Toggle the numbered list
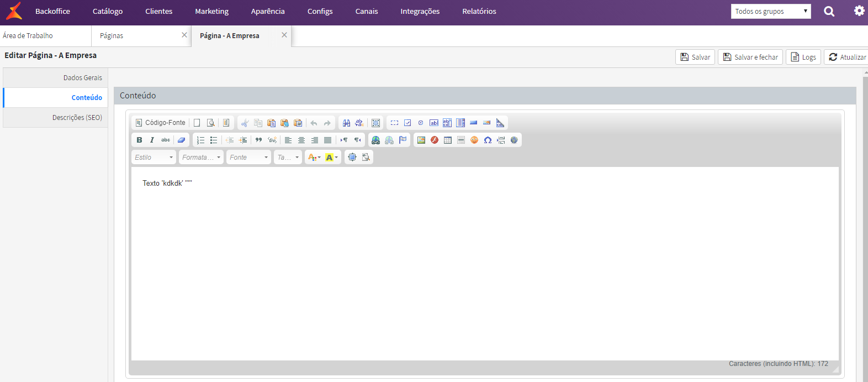This screenshot has width=868, height=382. click(x=200, y=140)
